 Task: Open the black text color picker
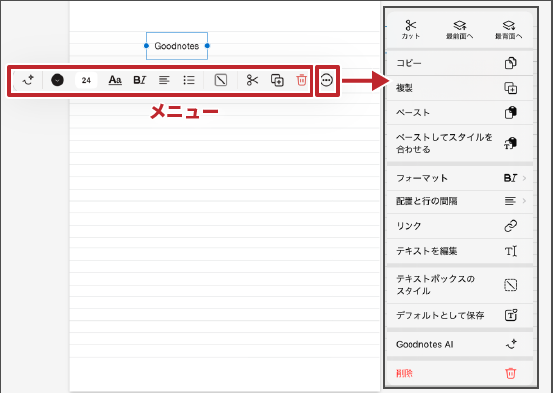(x=57, y=80)
